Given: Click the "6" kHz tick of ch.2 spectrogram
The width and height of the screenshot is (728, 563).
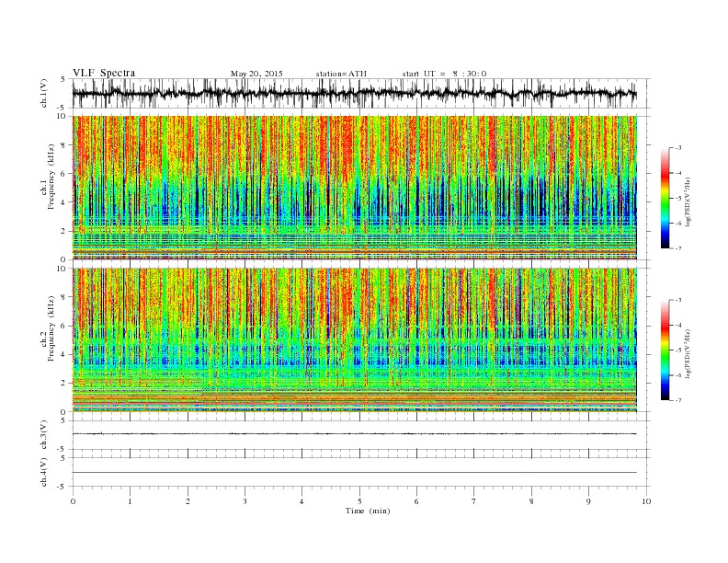Looking at the screenshot, I should tap(64, 326).
